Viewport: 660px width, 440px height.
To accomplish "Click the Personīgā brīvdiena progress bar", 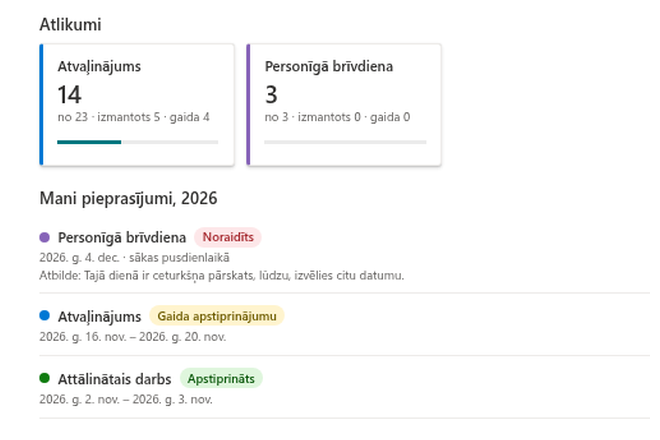I will (x=345, y=142).
